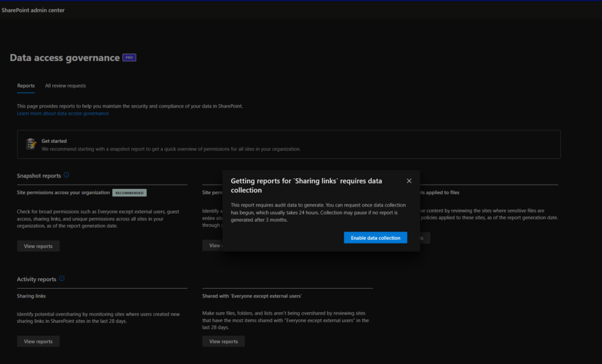
Task: Click the RECOMMENDED badge
Action: coord(129,193)
